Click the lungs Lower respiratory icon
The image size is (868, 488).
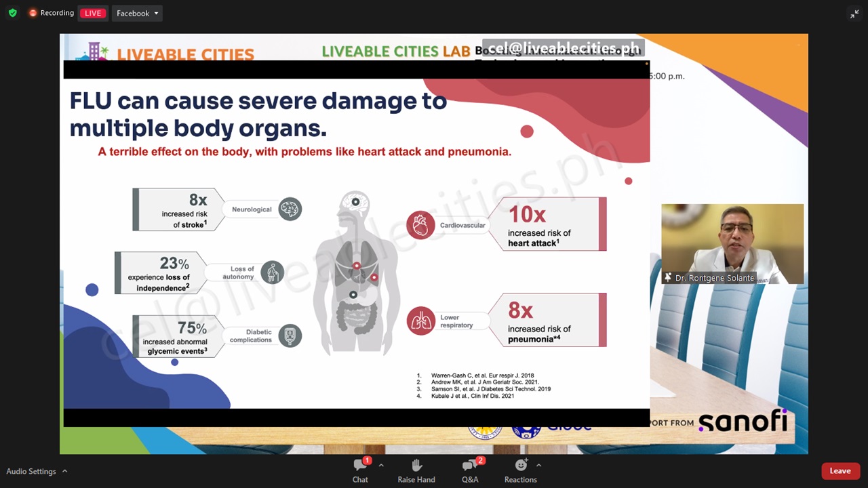pyautogui.click(x=420, y=321)
